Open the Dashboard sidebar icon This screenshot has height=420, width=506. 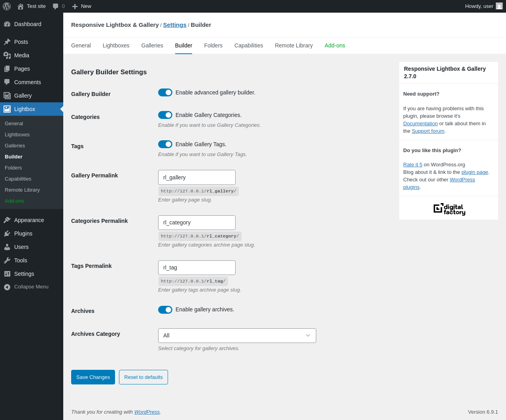click(x=7, y=24)
